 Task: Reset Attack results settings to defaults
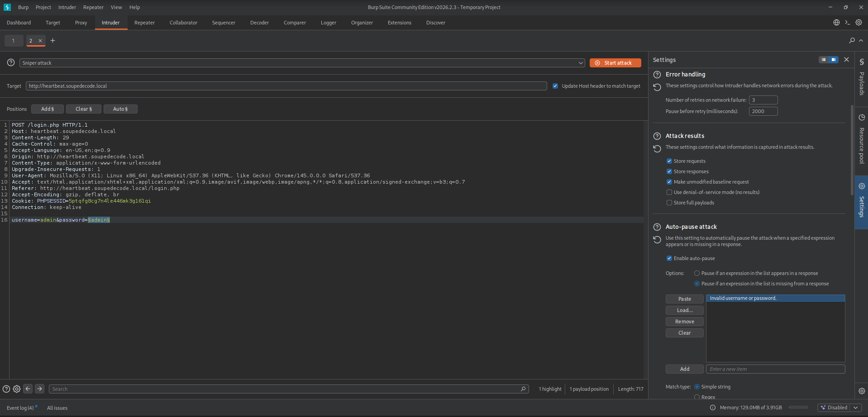[x=657, y=148]
